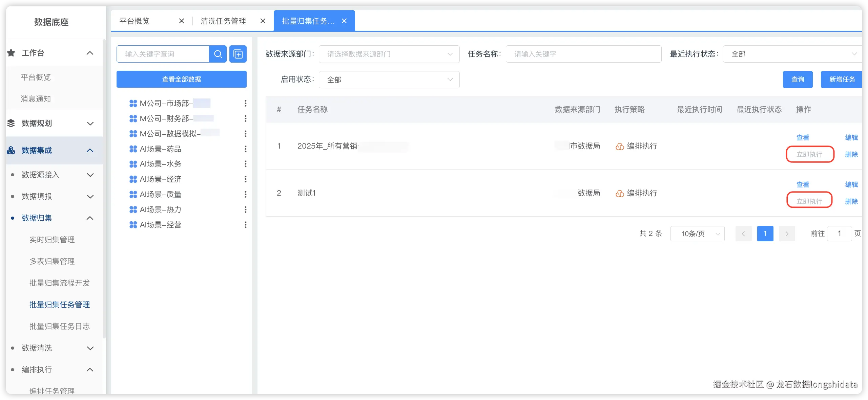Click the 数据规划 layers icon
This screenshot has height=400, width=868.
pos(11,123)
